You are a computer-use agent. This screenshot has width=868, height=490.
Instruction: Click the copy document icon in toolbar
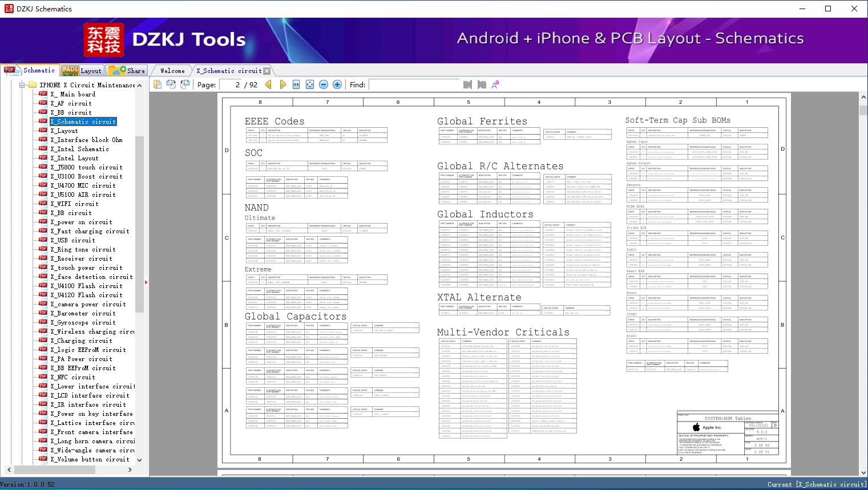click(x=158, y=84)
